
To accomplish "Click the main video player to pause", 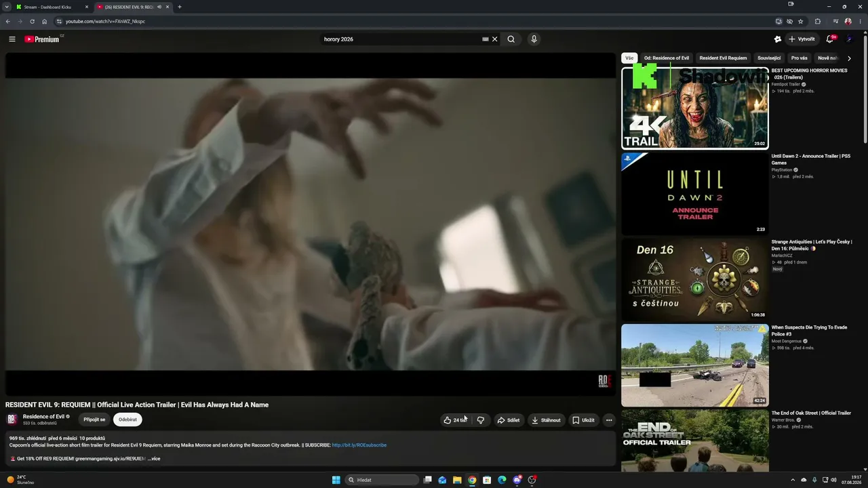I will tap(311, 224).
